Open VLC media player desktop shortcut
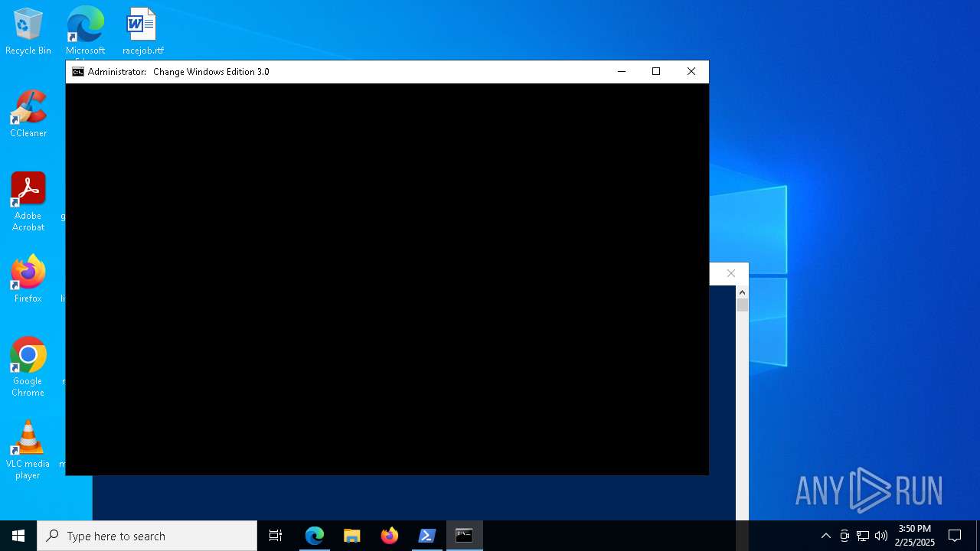The width and height of the screenshot is (980, 551). [28, 450]
